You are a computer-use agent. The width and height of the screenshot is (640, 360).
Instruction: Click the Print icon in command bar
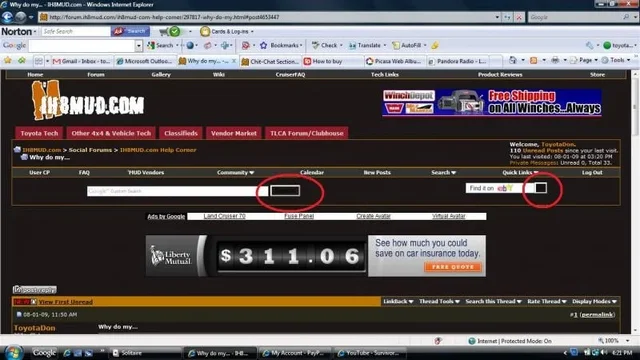[555, 60]
